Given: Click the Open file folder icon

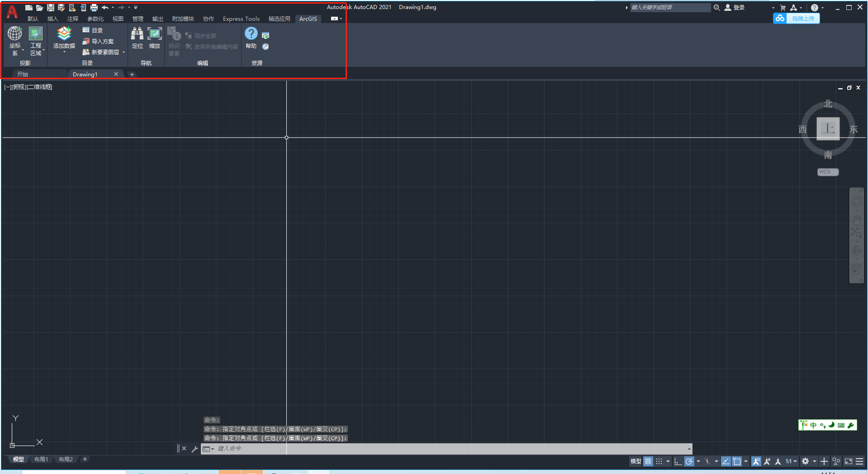Looking at the screenshot, I should tap(39, 8).
